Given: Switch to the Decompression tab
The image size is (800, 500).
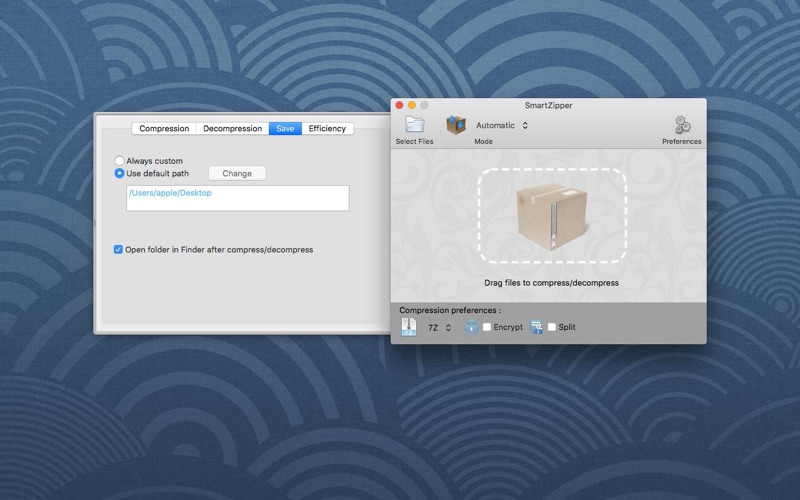Looking at the screenshot, I should coord(232,129).
